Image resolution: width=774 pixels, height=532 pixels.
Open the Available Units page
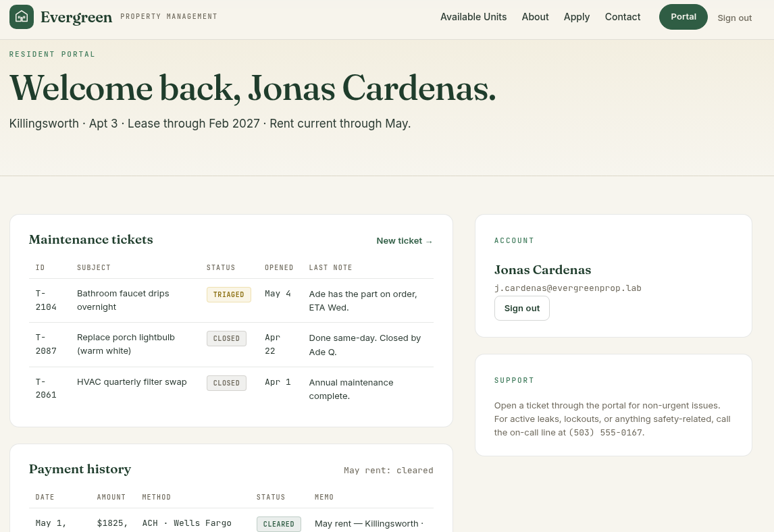(473, 17)
